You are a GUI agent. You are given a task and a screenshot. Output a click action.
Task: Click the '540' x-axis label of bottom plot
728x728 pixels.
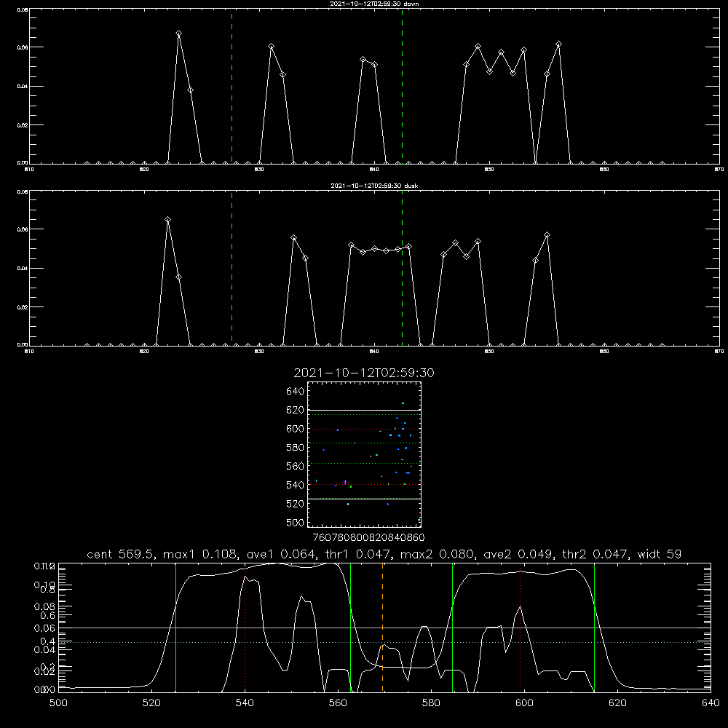pyautogui.click(x=245, y=703)
